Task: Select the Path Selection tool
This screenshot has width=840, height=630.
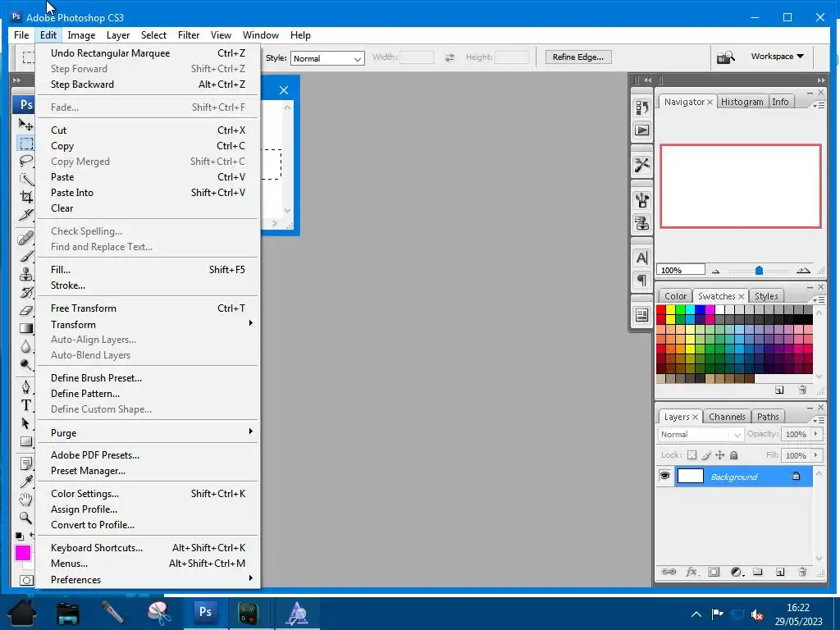Action: [25, 423]
